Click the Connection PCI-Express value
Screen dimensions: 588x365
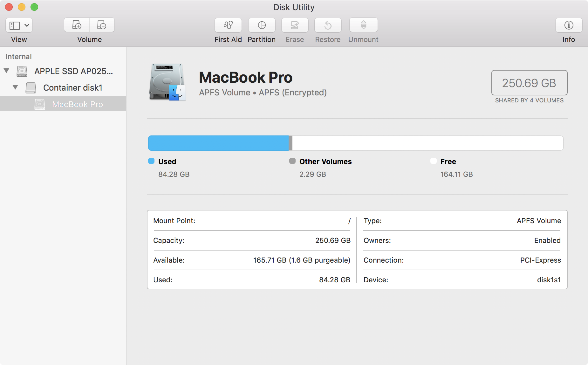pos(540,260)
